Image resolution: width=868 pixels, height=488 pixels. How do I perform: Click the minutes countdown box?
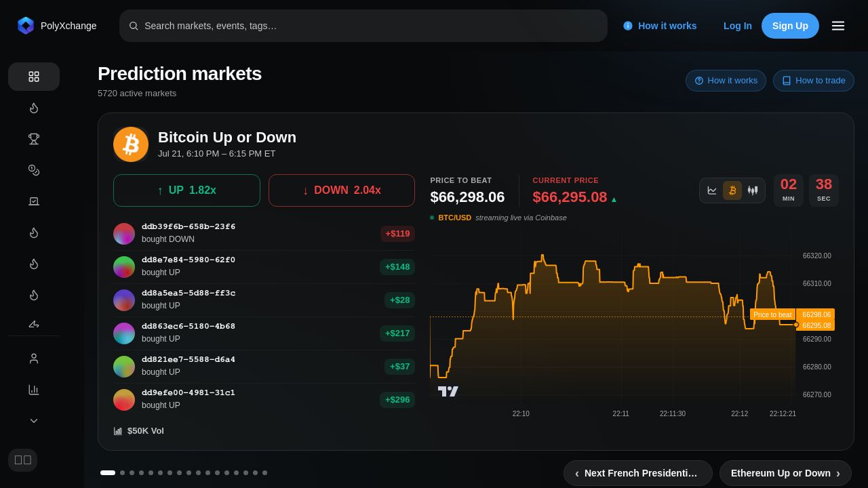(x=789, y=190)
